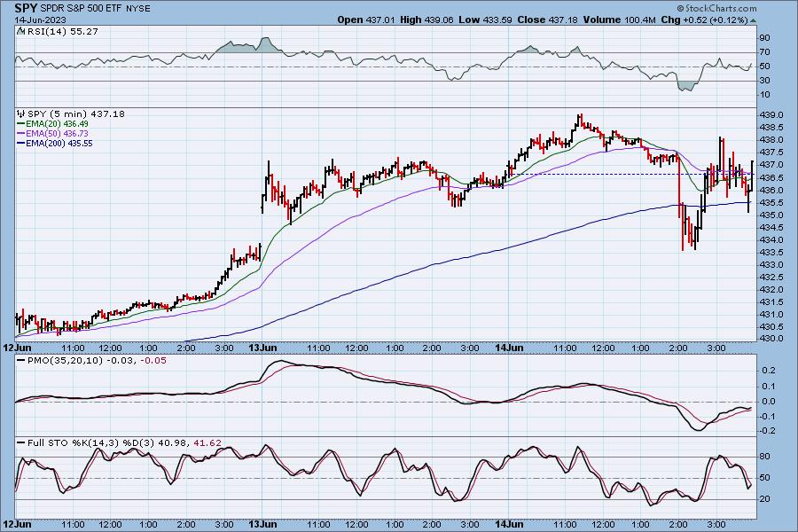Image resolution: width=798 pixels, height=532 pixels.
Task: Click the purple EMA(50) legend line
Action: (x=21, y=133)
